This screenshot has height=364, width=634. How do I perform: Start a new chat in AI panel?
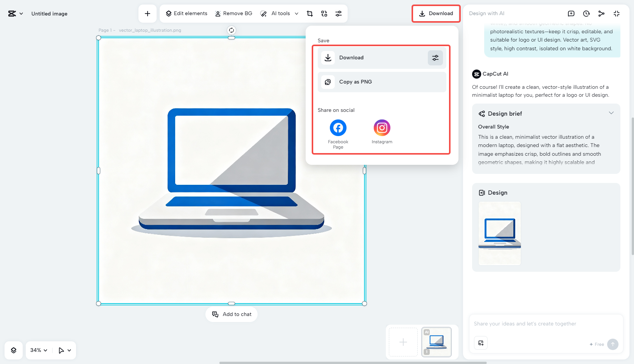(x=571, y=14)
